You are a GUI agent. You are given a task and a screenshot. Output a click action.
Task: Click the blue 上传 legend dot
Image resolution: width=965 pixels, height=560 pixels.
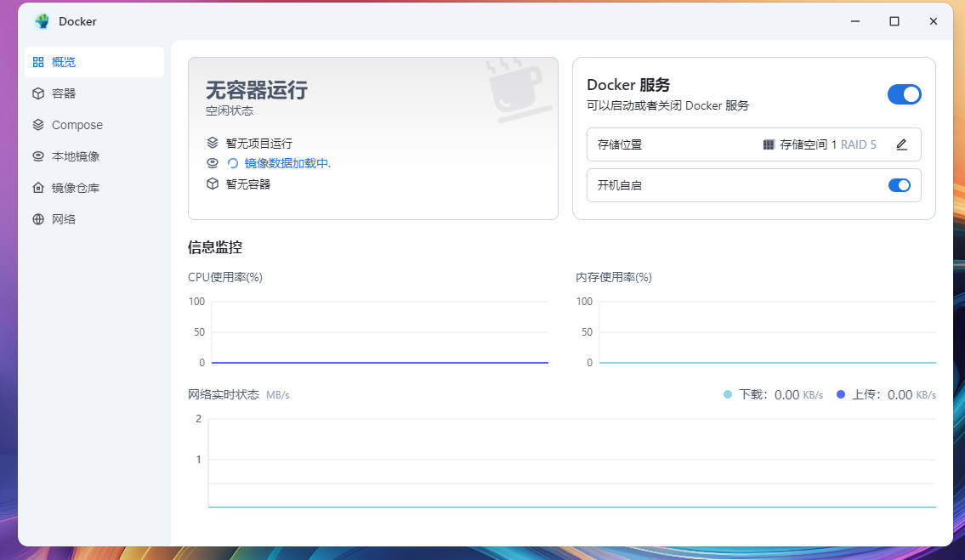click(841, 394)
